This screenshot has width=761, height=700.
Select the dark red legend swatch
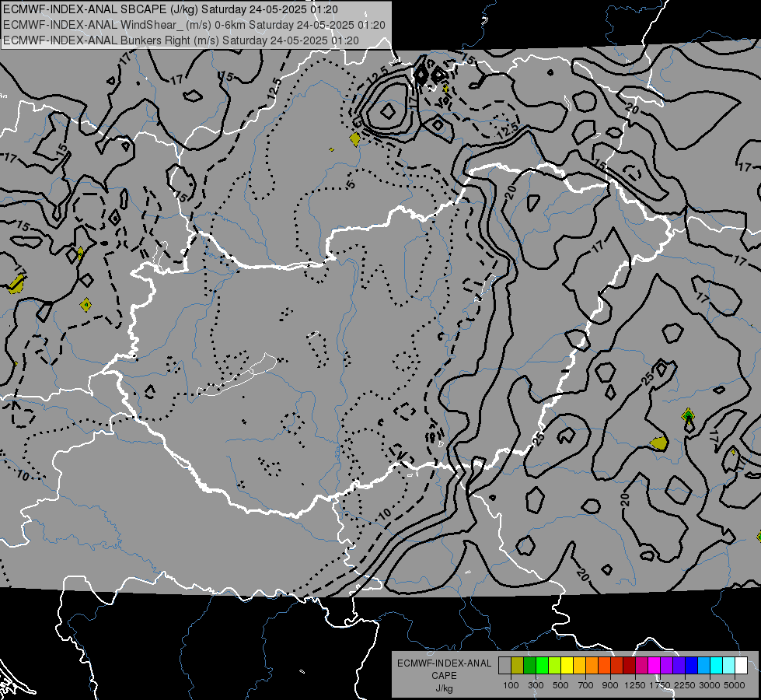coord(629,666)
